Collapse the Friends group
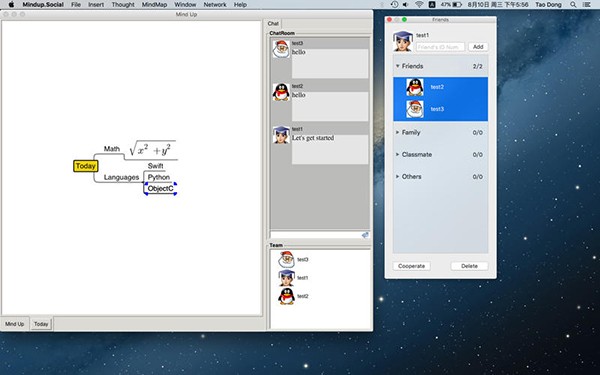The width and height of the screenshot is (600, 375). pos(398,66)
